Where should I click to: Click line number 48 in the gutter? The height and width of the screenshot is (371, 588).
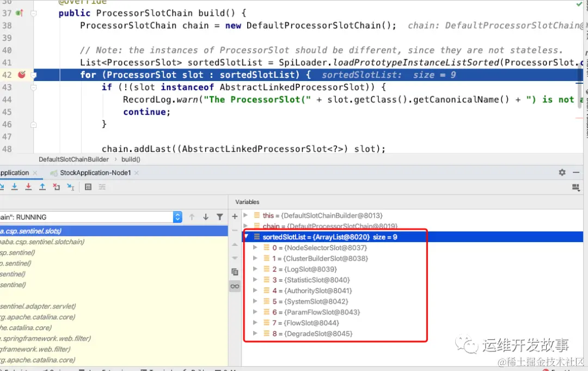[7, 149]
